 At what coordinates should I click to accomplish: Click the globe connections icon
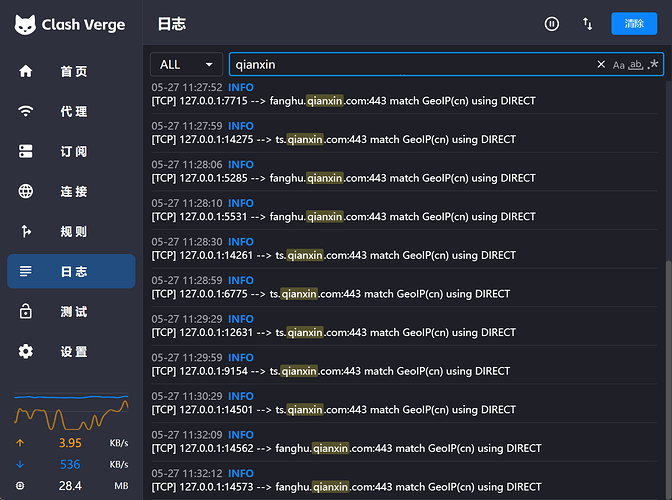[x=26, y=191]
